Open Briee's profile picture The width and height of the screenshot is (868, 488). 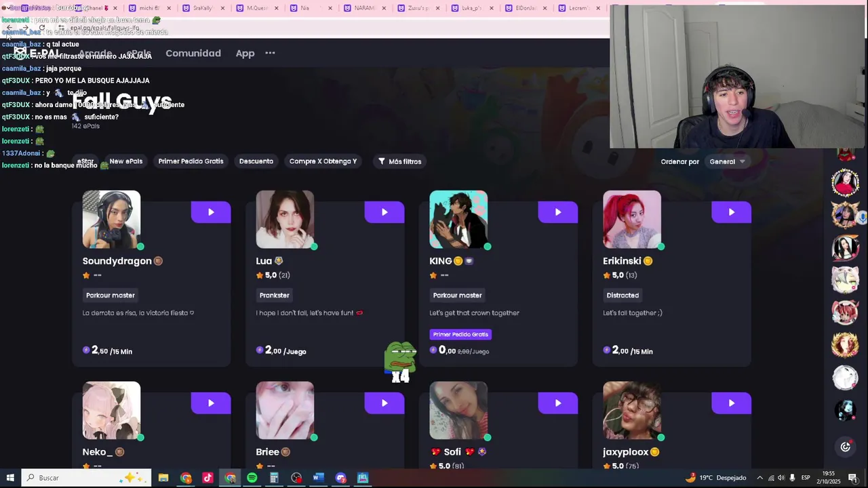pyautogui.click(x=285, y=411)
